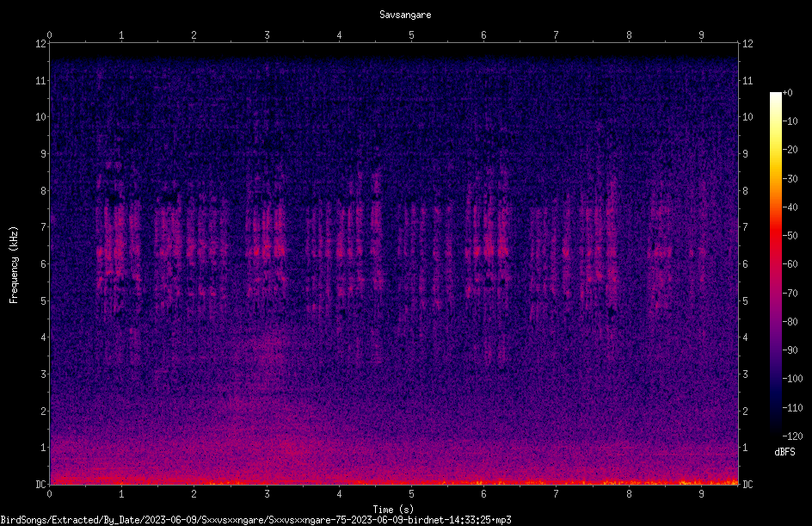The width and height of the screenshot is (812, 526).
Task: Click the 10 label on right frequency axis
Action: [x=747, y=117]
